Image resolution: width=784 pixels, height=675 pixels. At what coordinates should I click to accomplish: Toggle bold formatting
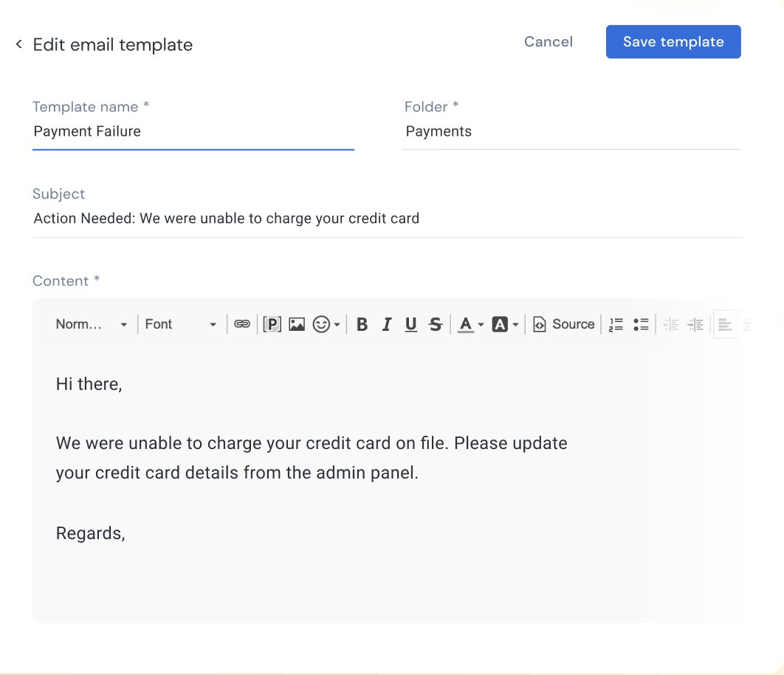click(362, 323)
